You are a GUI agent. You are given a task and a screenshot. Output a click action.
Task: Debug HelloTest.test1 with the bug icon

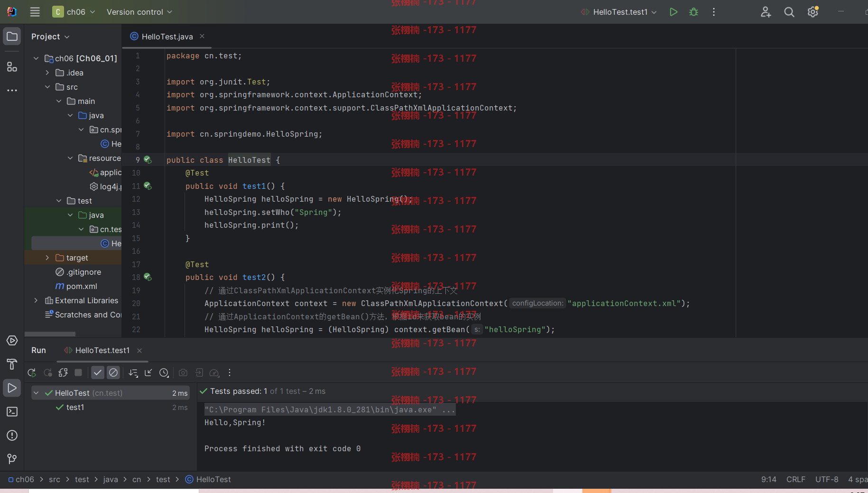[693, 12]
